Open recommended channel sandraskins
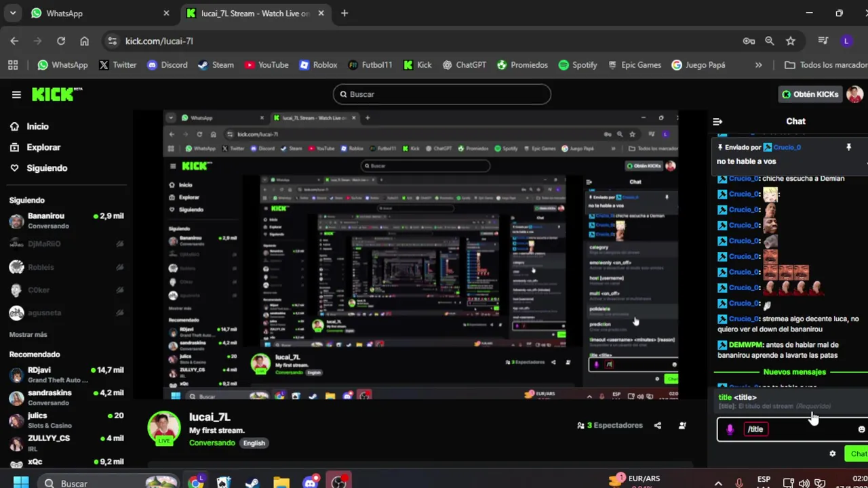Screen dimensions: 868x488 [66, 397]
